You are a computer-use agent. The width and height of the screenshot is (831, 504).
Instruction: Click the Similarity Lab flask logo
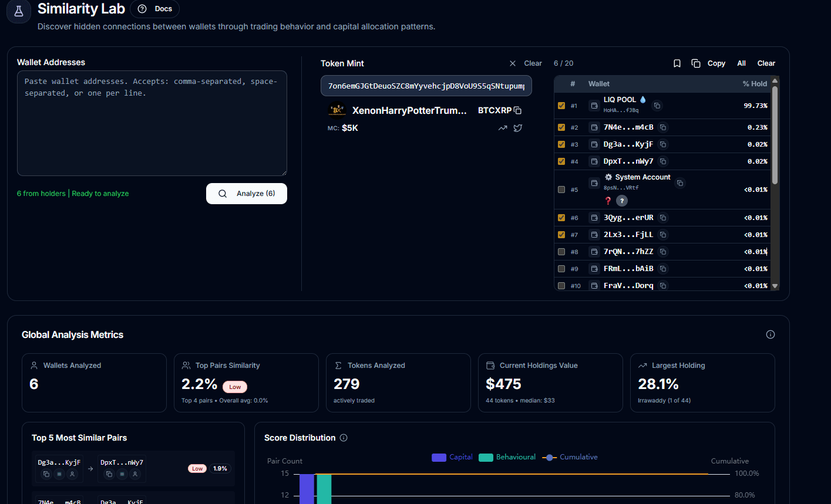click(18, 11)
